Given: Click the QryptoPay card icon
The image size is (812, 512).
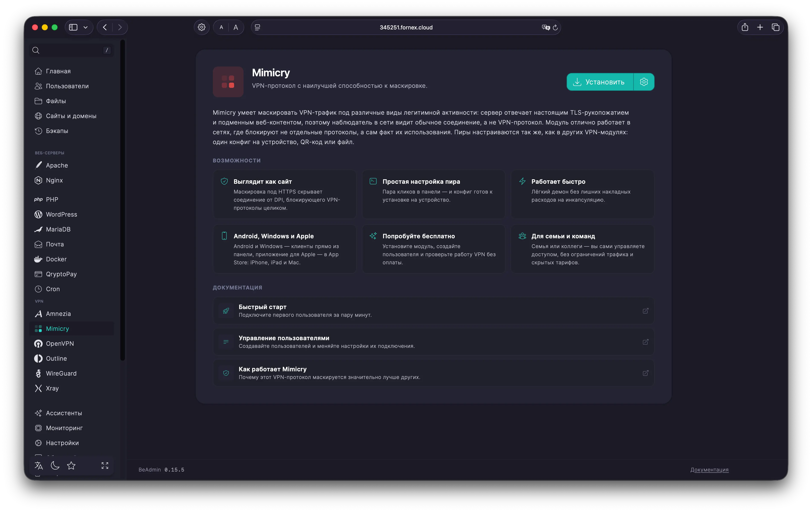Looking at the screenshot, I should pos(38,274).
